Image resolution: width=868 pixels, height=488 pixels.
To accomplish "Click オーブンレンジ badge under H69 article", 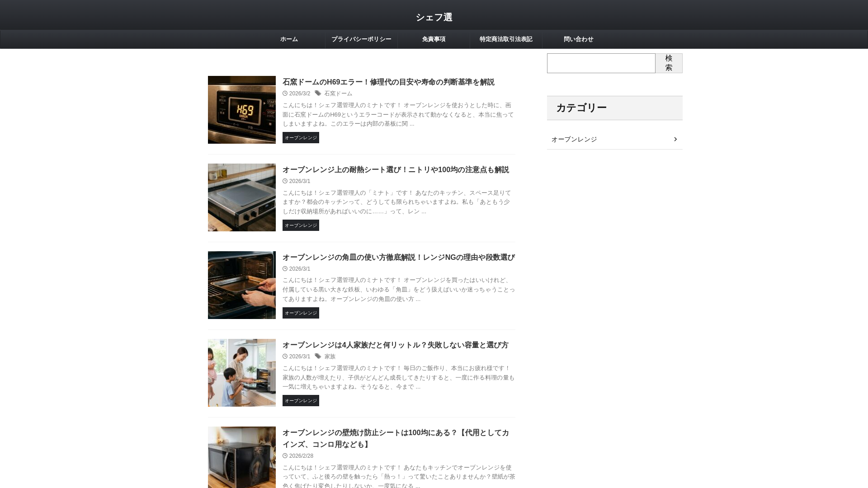I will click(x=301, y=138).
